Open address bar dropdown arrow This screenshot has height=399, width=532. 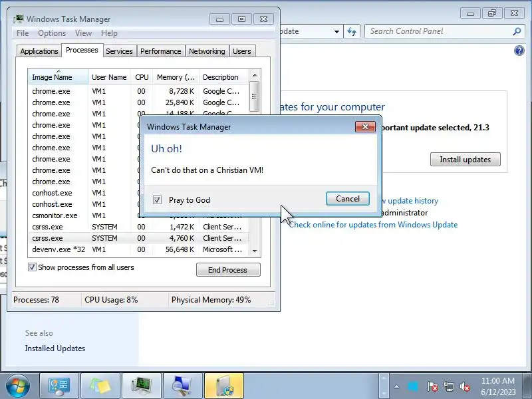pyautogui.click(x=336, y=31)
